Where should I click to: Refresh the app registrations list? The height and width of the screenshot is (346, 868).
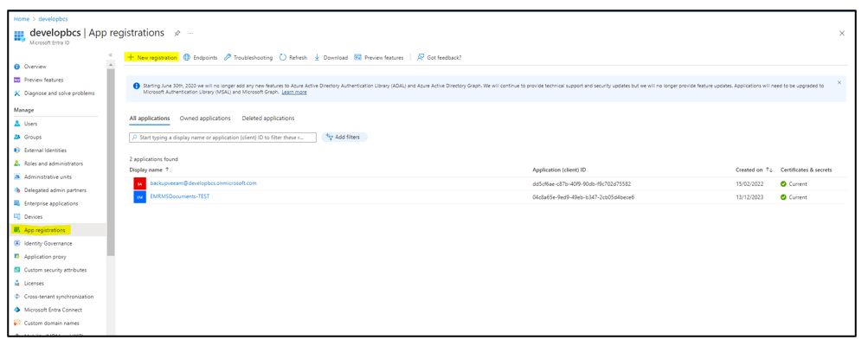(x=293, y=58)
